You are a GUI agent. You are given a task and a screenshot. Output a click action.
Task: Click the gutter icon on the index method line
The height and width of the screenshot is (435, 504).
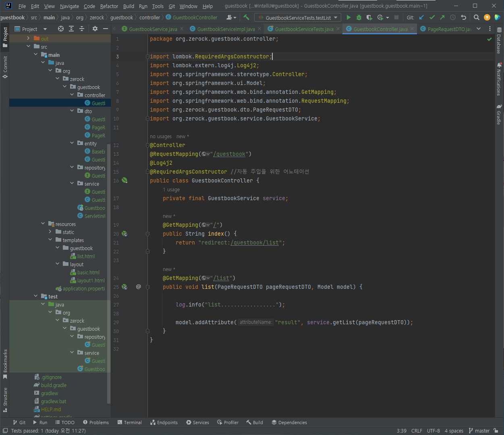click(x=125, y=234)
